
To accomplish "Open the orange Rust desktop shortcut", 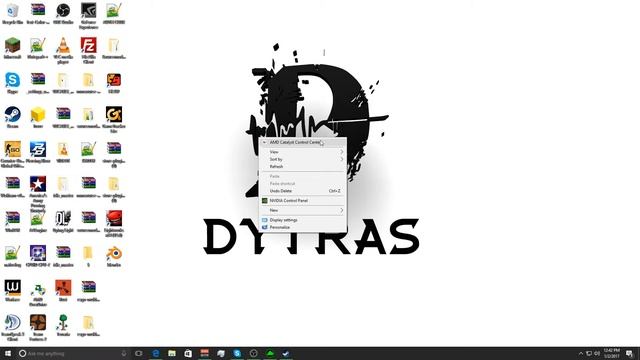I will click(x=63, y=288).
